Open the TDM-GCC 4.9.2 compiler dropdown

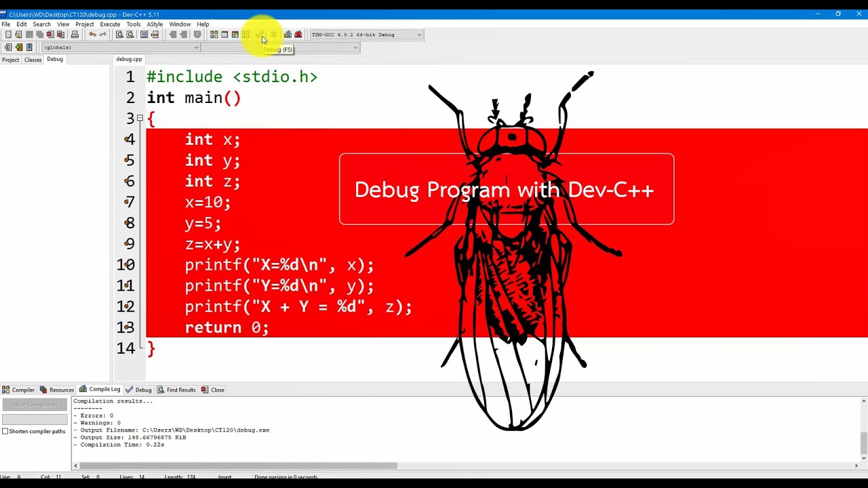(366, 35)
